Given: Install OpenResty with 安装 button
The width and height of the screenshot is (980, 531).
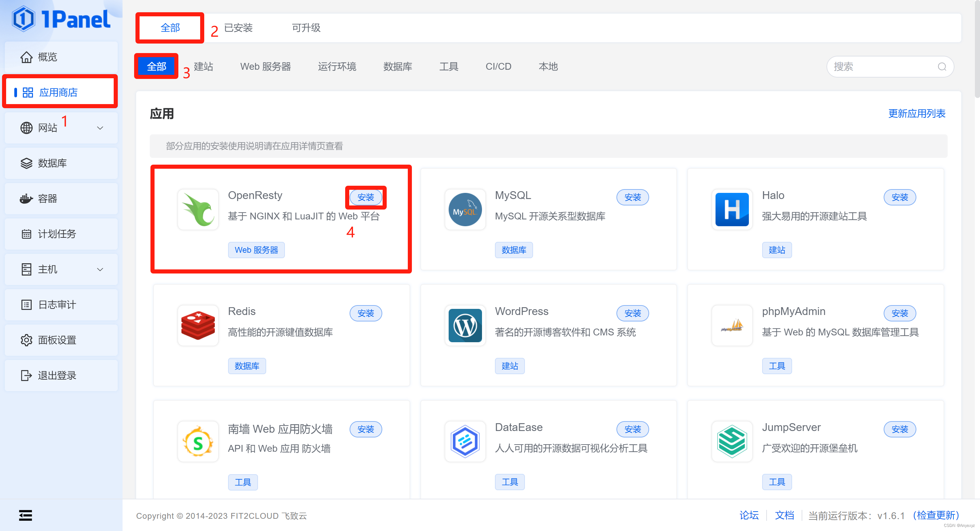Looking at the screenshot, I should pos(366,197).
